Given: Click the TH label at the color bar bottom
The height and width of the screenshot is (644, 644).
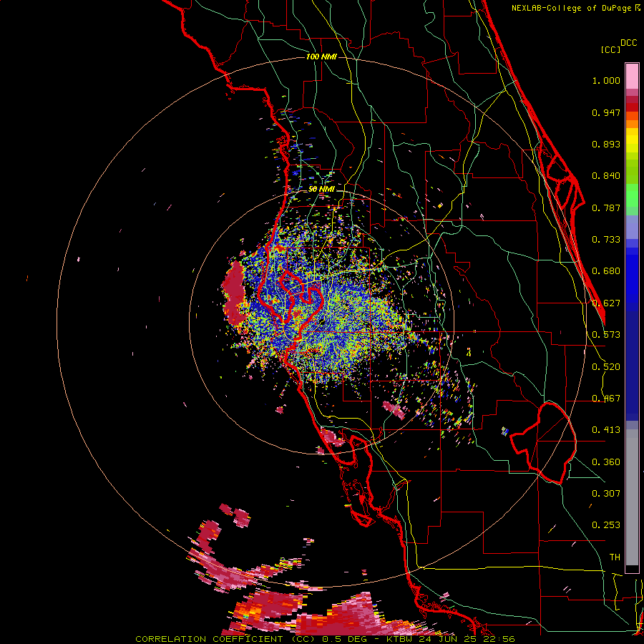Looking at the screenshot, I should pyautogui.click(x=615, y=557).
